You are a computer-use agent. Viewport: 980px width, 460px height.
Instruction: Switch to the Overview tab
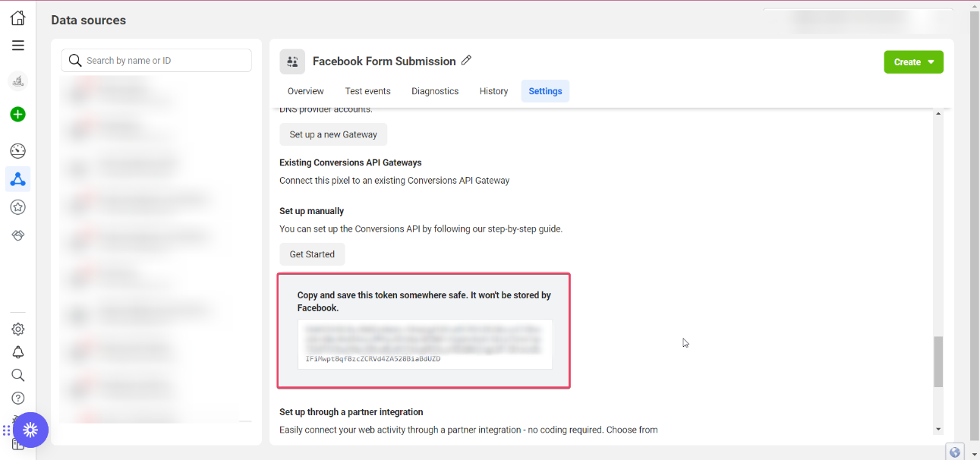point(306,91)
